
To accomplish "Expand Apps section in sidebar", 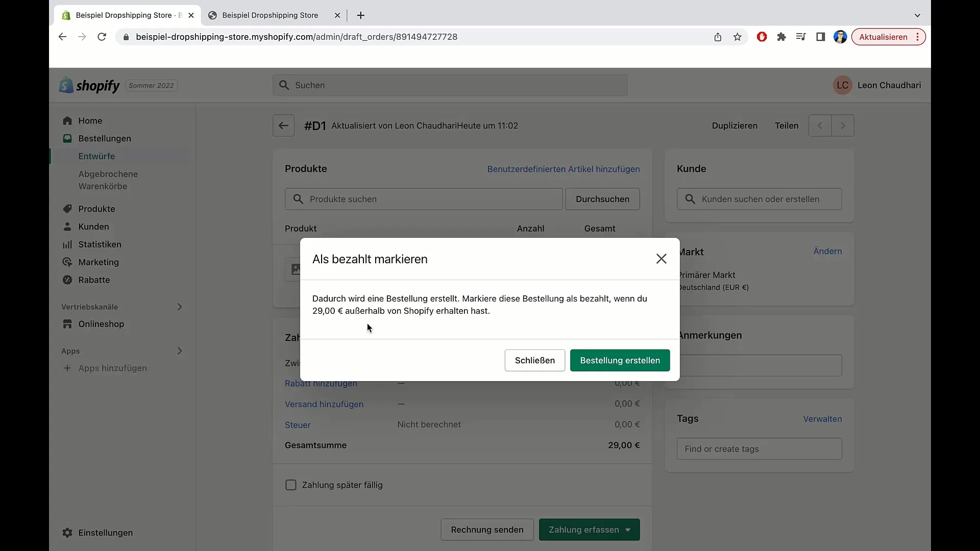I will (180, 350).
